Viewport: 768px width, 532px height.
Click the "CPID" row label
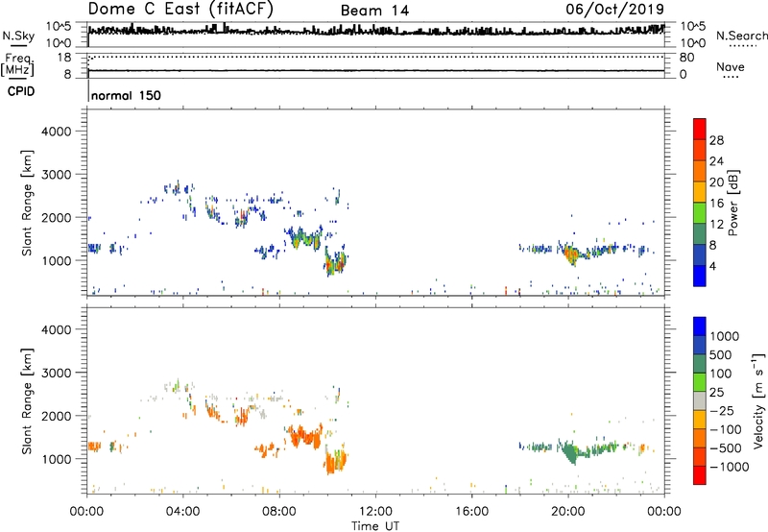(21, 91)
